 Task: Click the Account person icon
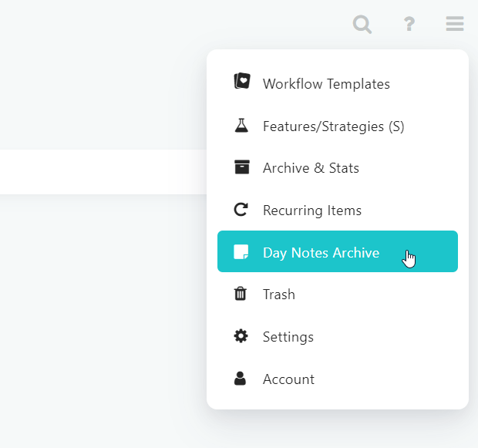[240, 379]
